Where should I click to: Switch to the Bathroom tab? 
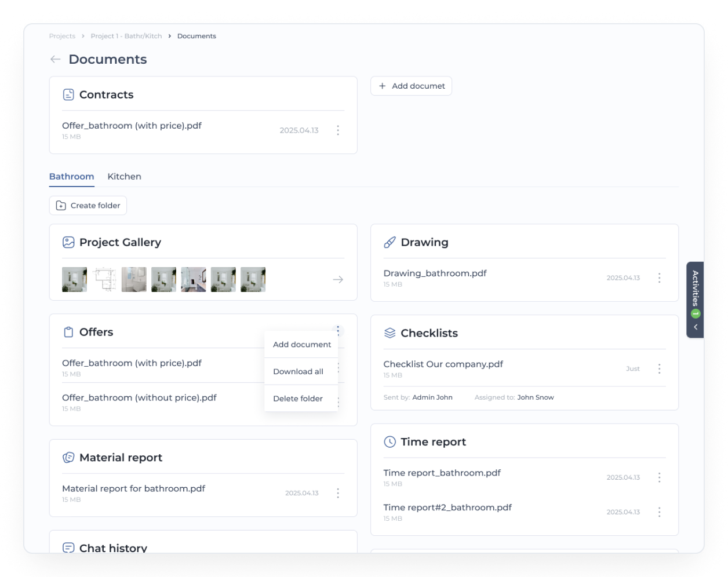pos(71,177)
